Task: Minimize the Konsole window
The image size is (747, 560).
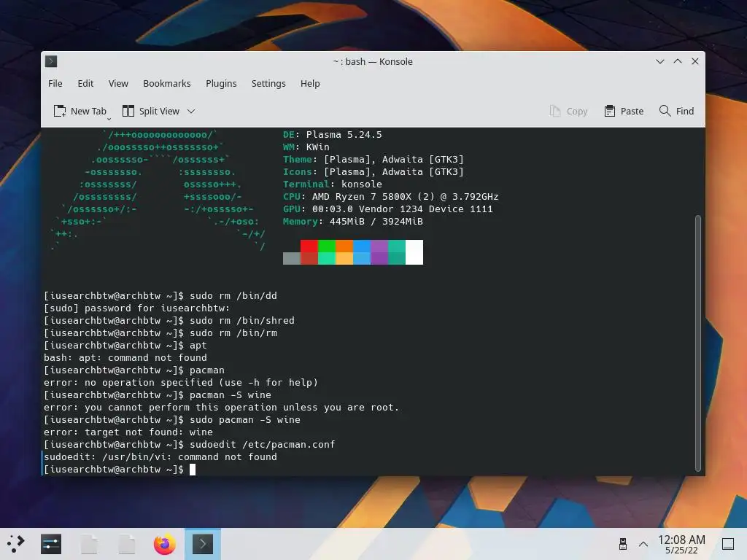Action: [659, 61]
